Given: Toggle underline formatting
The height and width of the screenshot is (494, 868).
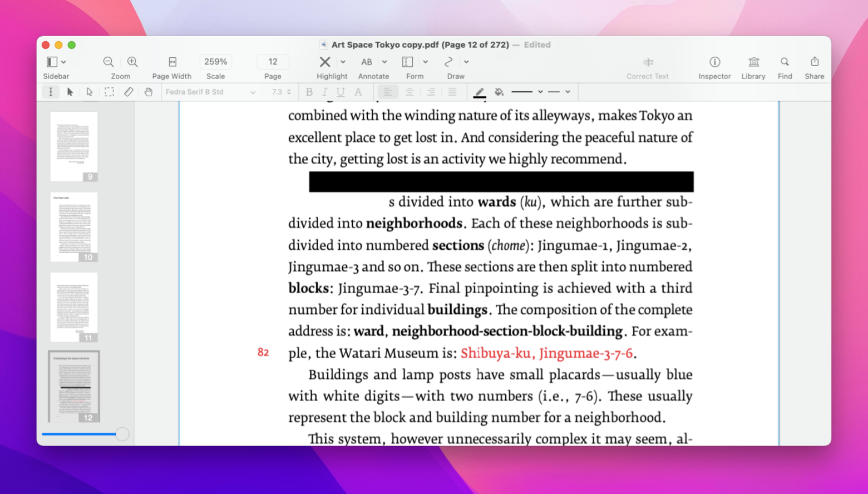Looking at the screenshot, I should click(x=341, y=92).
